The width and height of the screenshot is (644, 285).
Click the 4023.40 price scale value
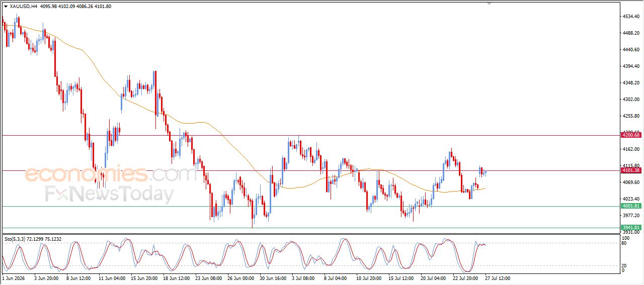tap(631, 199)
